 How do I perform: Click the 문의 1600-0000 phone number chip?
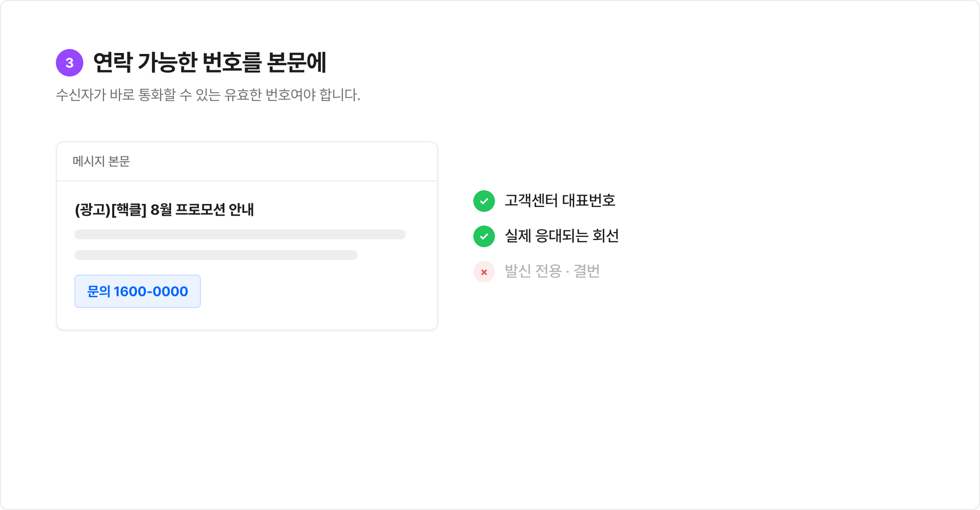click(x=138, y=291)
